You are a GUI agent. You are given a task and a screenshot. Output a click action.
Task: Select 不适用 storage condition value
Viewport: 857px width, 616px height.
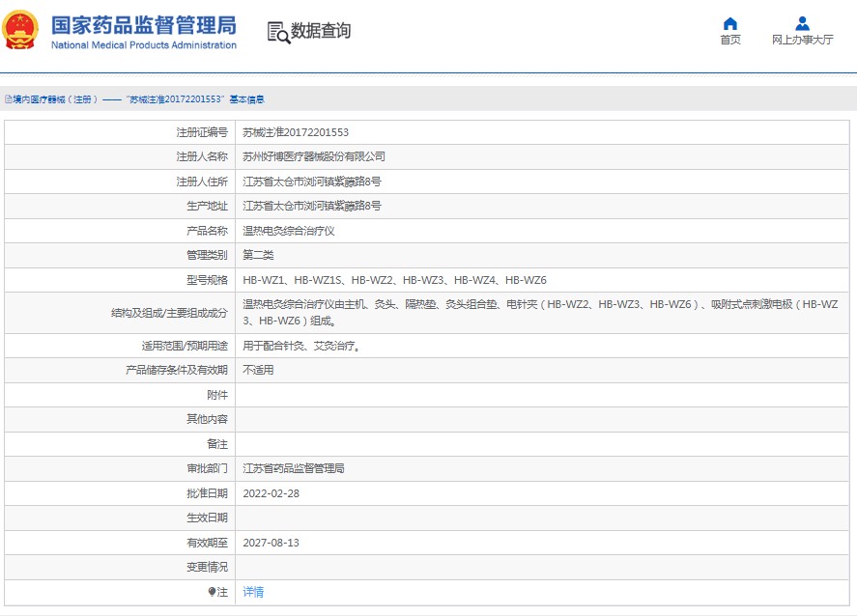(258, 370)
